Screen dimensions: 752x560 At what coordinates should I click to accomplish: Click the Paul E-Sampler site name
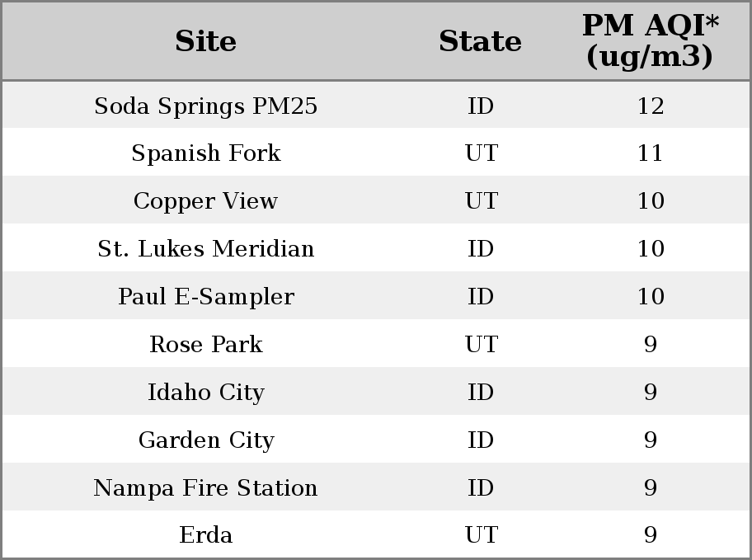206,297
